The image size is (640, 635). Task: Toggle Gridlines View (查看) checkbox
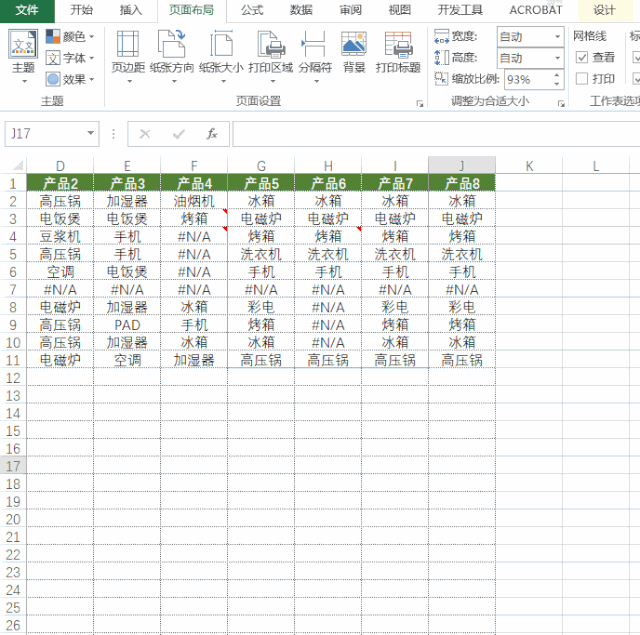click(582, 57)
